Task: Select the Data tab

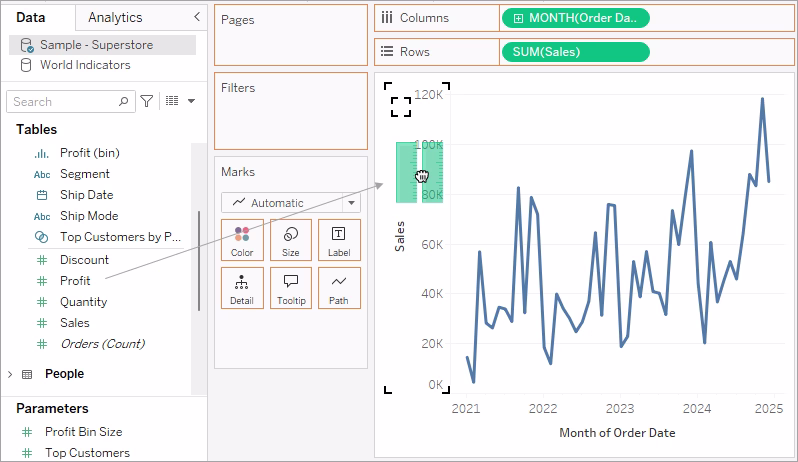Action: pyautogui.click(x=31, y=17)
